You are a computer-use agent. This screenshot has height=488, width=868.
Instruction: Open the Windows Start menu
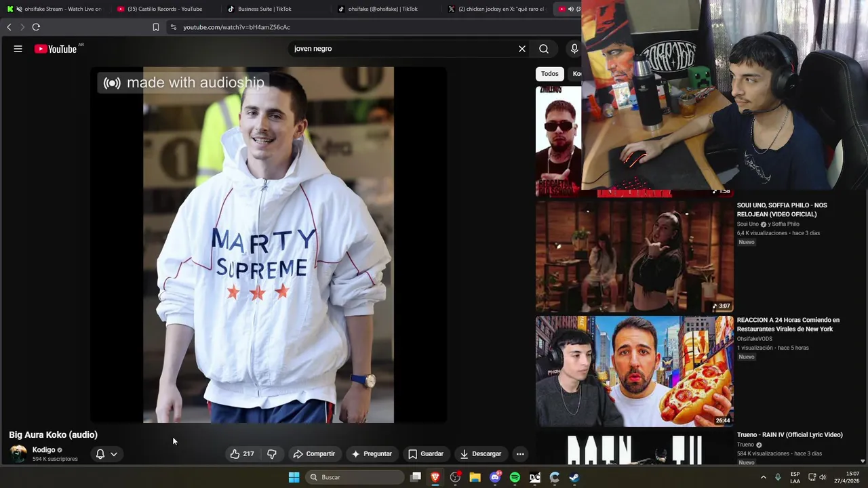coord(294,477)
